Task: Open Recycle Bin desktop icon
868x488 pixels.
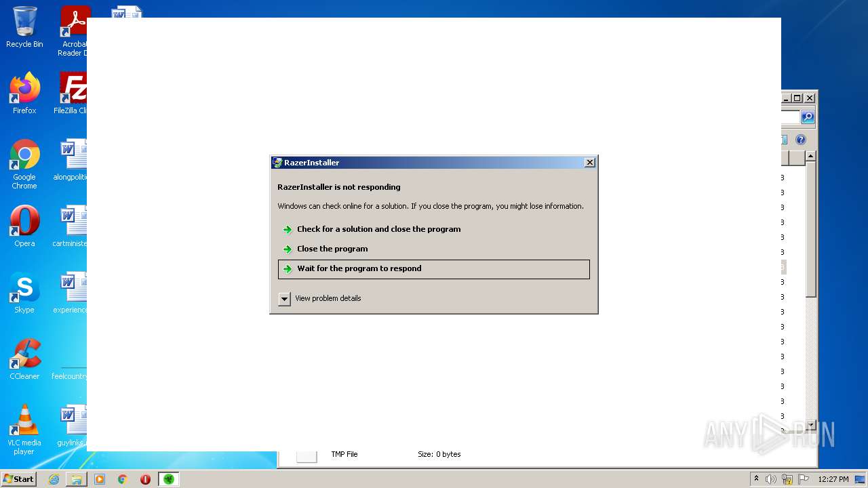Action: 24,28
